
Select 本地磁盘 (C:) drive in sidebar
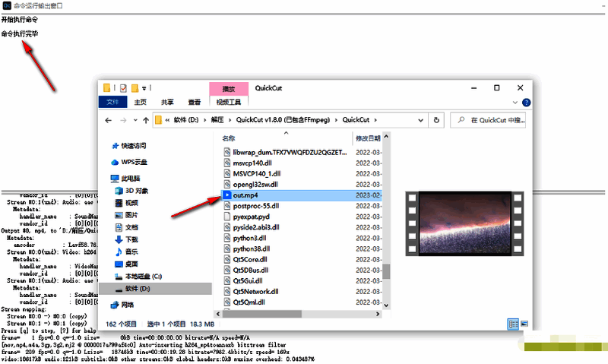click(x=119, y=276)
